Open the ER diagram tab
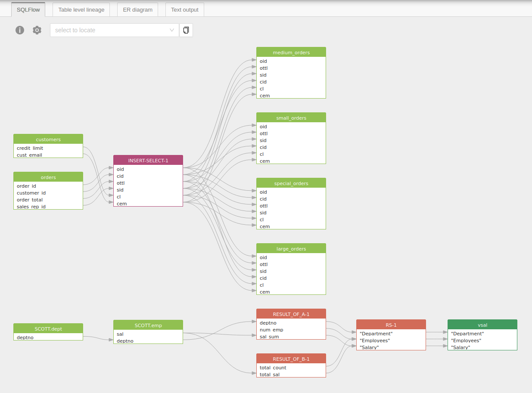The width and height of the screenshot is (532, 393). point(137,9)
